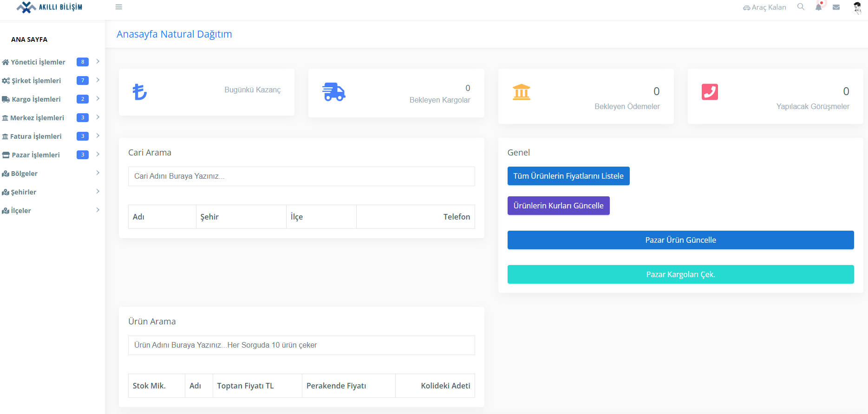Click the delivery truck icon
868x414 pixels.
pos(333,92)
